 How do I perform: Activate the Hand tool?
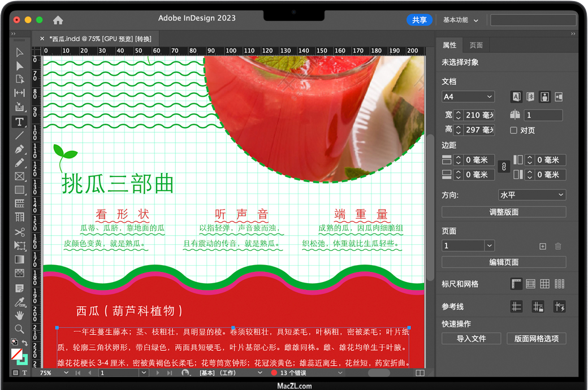(x=19, y=315)
